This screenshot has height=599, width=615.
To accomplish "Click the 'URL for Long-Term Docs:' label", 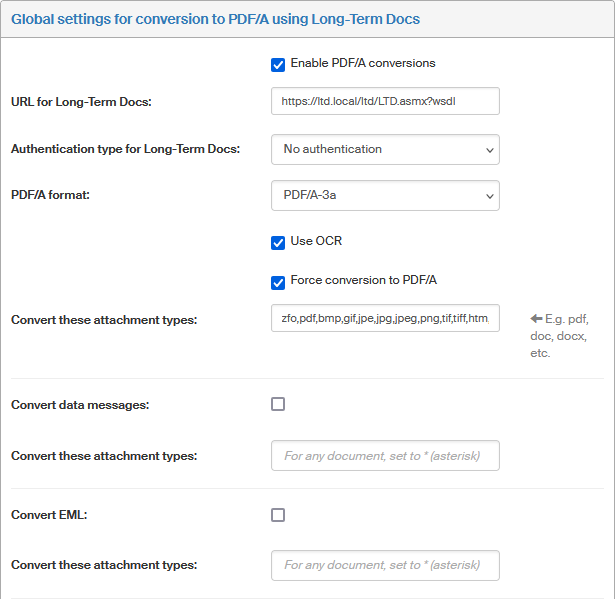I will (x=82, y=102).
